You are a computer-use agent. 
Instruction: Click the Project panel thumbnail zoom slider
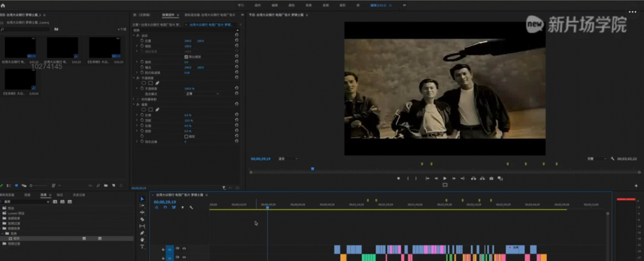click(x=38, y=185)
